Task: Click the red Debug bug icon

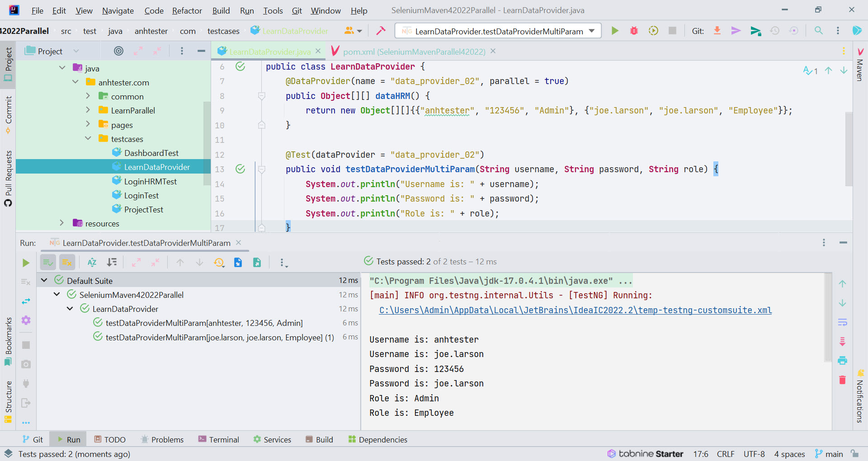Action: coord(634,31)
